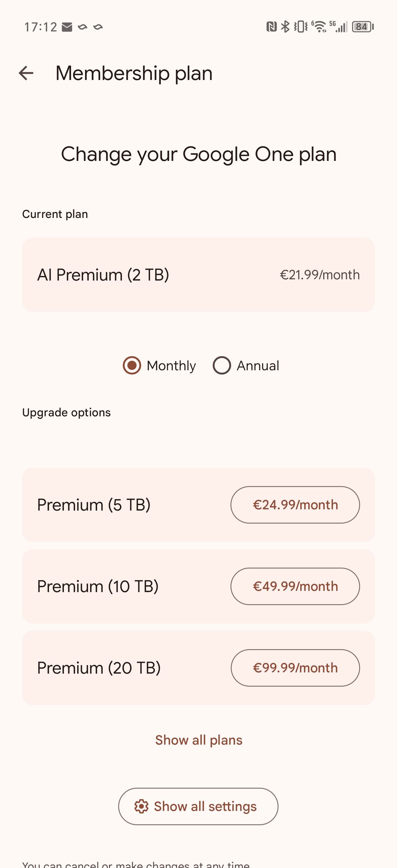Viewport: 397px width, 868px height.
Task: Select the Monthly billing radio button
Action: [132, 365]
